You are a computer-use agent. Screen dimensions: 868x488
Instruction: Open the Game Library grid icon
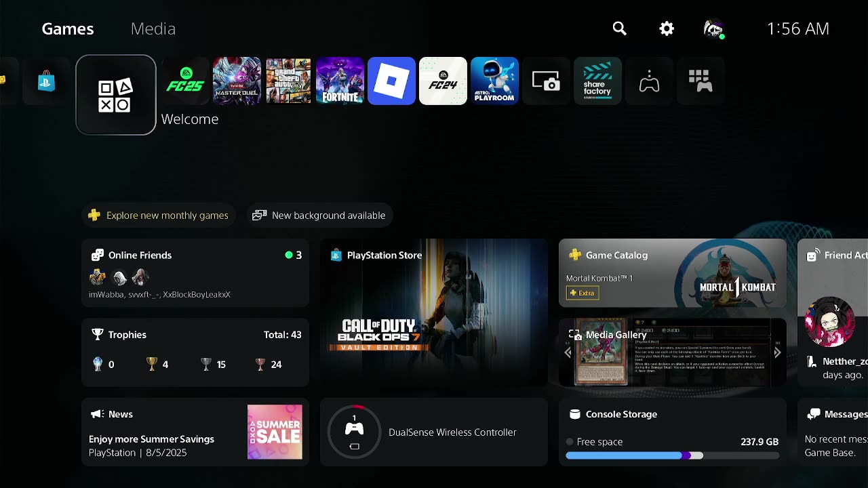701,81
